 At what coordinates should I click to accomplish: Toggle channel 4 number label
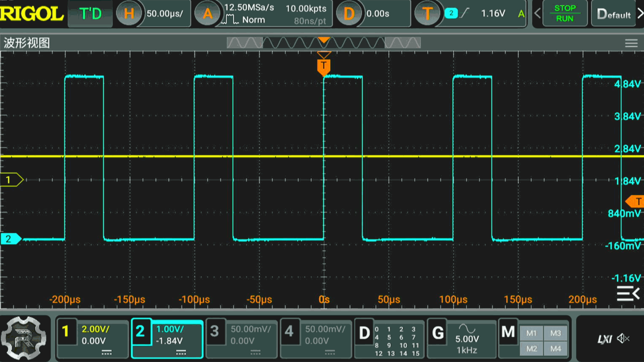pyautogui.click(x=289, y=331)
